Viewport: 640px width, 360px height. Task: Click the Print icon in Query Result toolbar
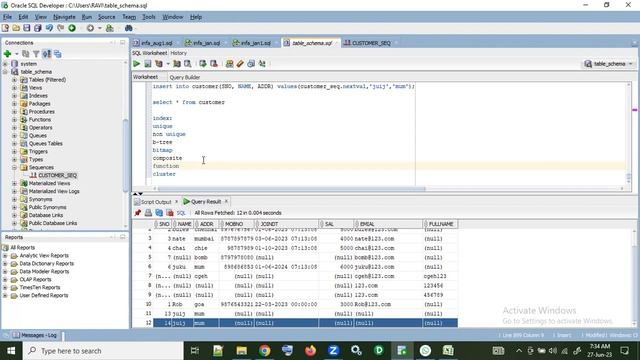[148, 213]
